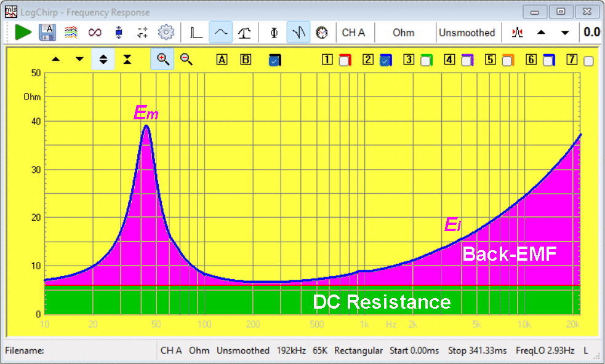Image resolution: width=605 pixels, height=364 pixels.
Task: Open the Unsmoothed smoothing selector
Action: [x=467, y=33]
